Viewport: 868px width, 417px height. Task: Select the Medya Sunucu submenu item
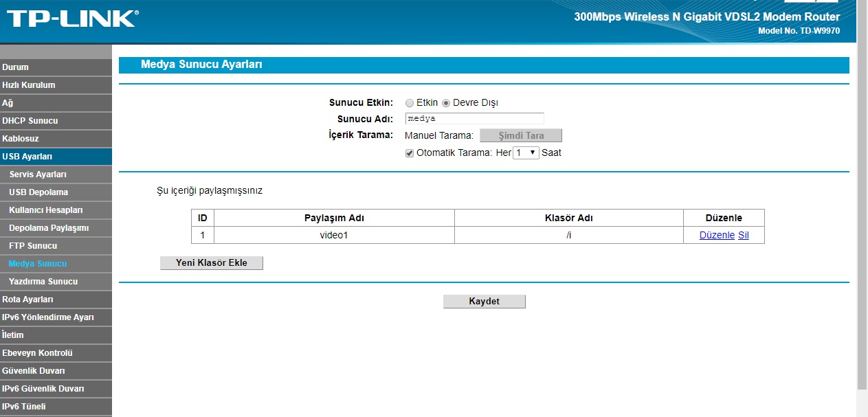[56, 264]
